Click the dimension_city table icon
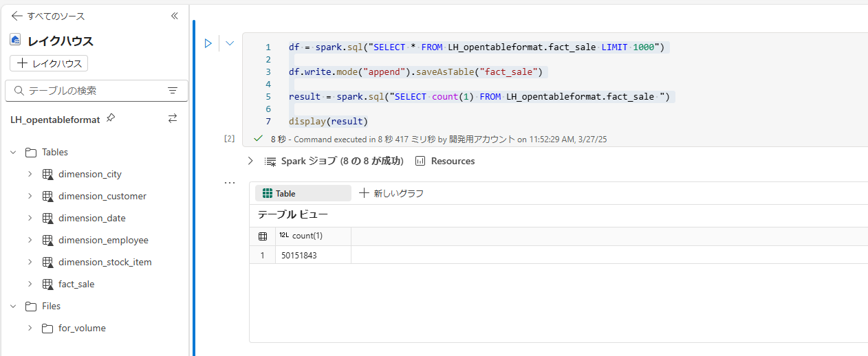Viewport: 868px width, 356px height. [x=47, y=175]
